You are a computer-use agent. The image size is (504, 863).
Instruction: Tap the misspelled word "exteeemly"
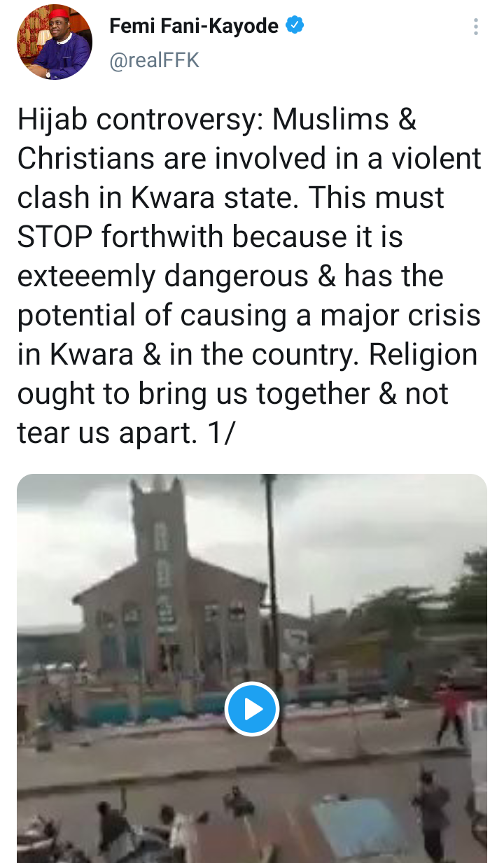coord(86,277)
